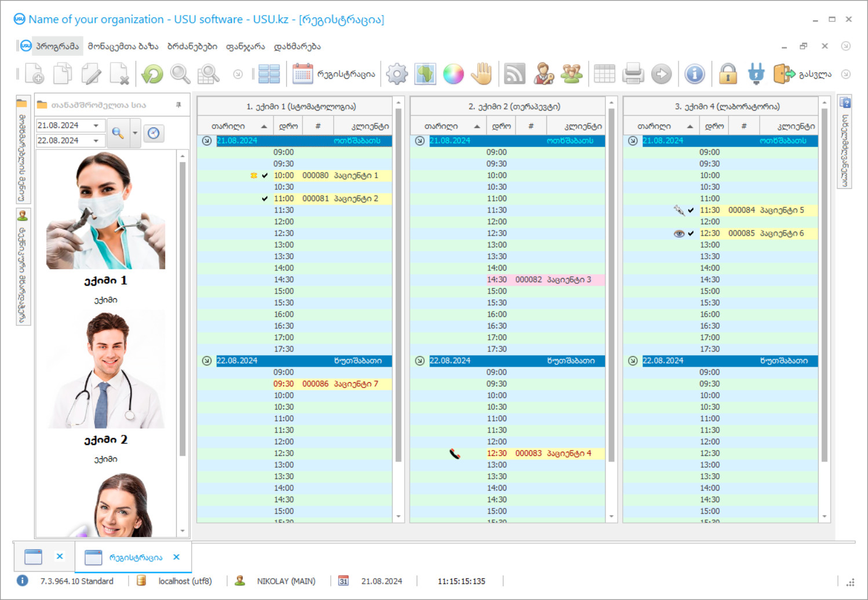Click the gray forward arrow icon
Viewport: 868px width, 600px height.
coord(661,74)
